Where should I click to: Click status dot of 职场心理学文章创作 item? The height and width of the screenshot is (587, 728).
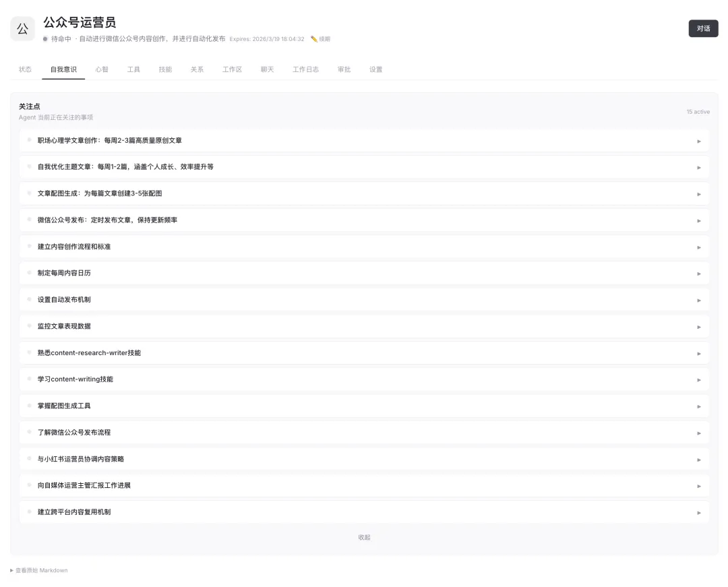pyautogui.click(x=29, y=140)
